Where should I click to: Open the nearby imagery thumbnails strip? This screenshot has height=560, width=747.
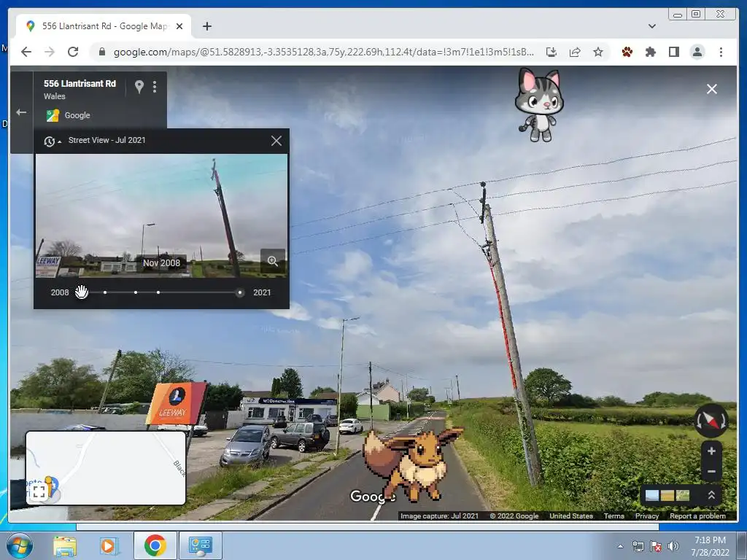coord(667,495)
